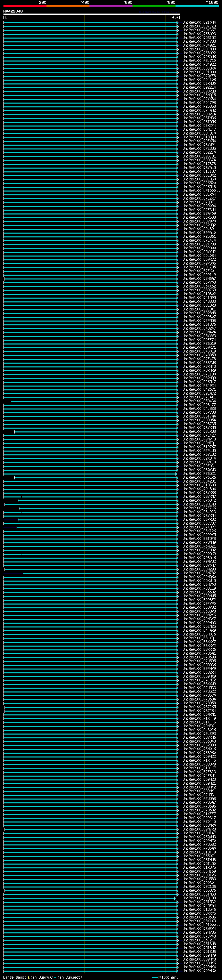This screenshot has width=222, height=980.
Task: Click the purple ~60% identity legend segment
Action: [x=111, y=7]
